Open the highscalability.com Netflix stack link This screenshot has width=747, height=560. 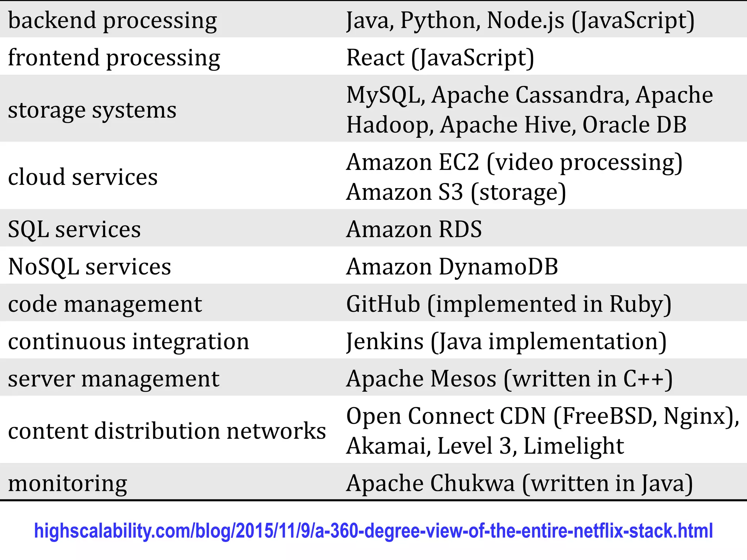point(373,531)
